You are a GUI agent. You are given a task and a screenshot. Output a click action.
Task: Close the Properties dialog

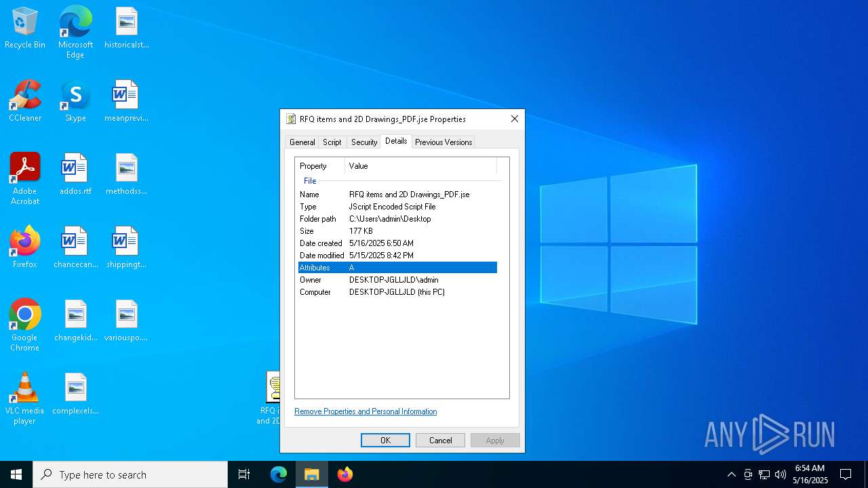pyautogui.click(x=515, y=119)
